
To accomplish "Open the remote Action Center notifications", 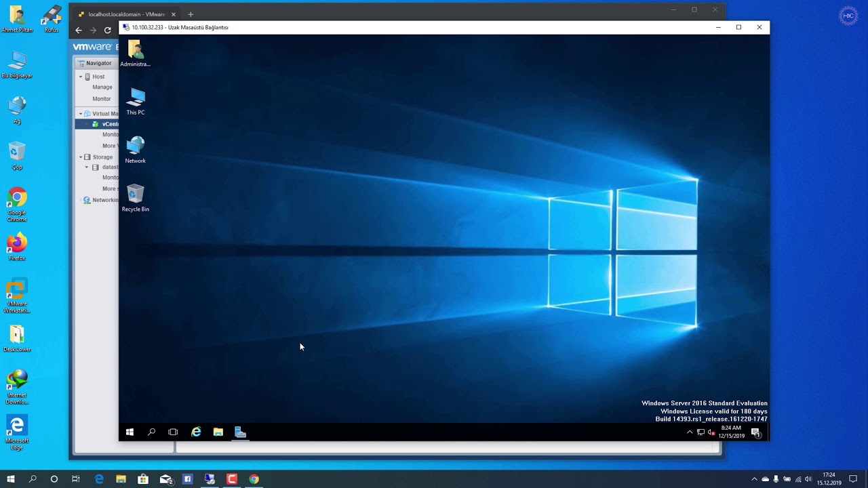I will (x=755, y=432).
